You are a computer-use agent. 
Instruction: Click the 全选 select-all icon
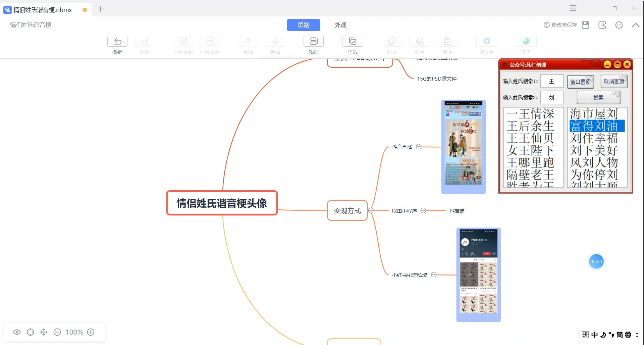pos(353,45)
